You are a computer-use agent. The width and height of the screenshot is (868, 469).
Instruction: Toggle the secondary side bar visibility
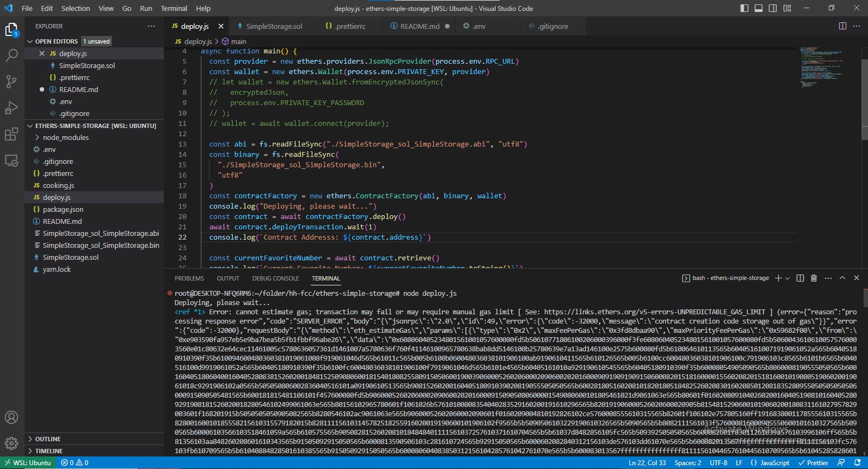pyautogui.click(x=773, y=8)
